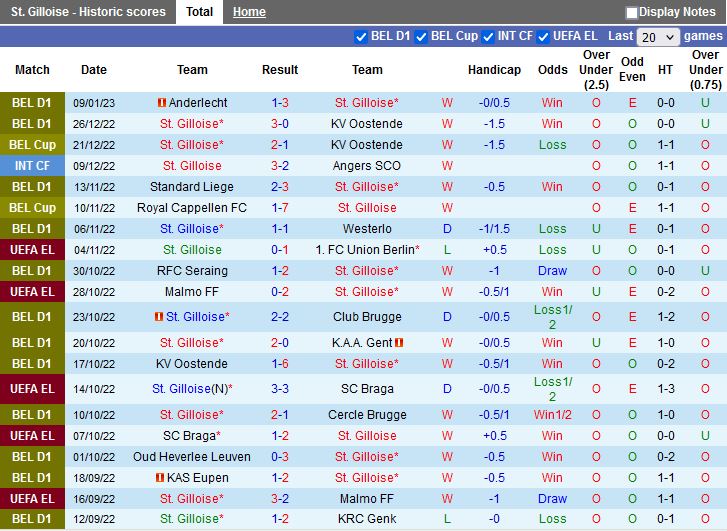The width and height of the screenshot is (727, 531).
Task: Open RFC Seraing team link
Action: (x=192, y=270)
